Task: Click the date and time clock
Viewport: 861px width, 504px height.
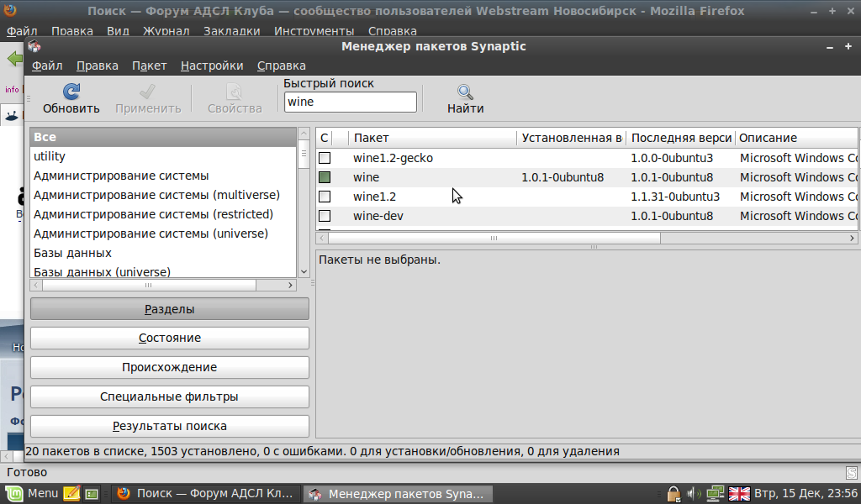Action: click(x=805, y=494)
